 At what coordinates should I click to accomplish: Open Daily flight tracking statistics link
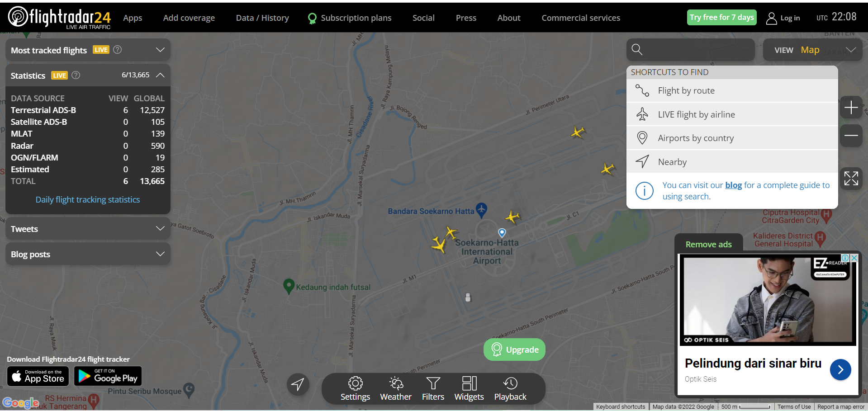[88, 199]
